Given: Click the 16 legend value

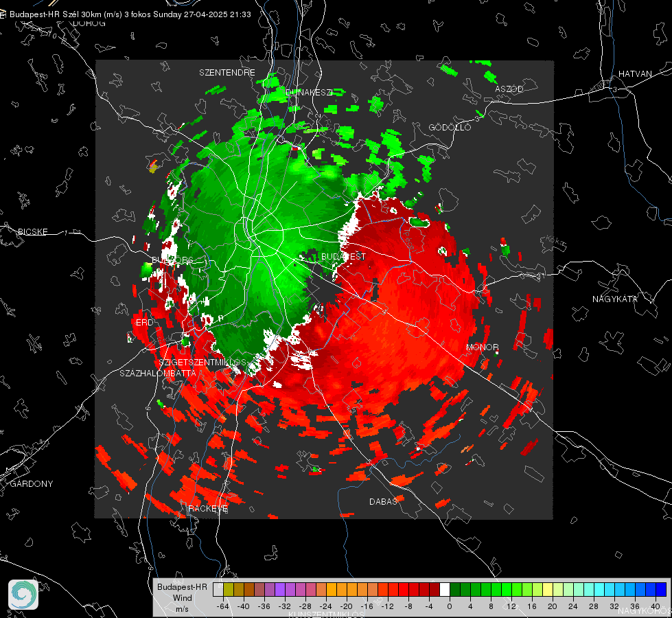Looking at the screenshot, I should coord(532,606).
